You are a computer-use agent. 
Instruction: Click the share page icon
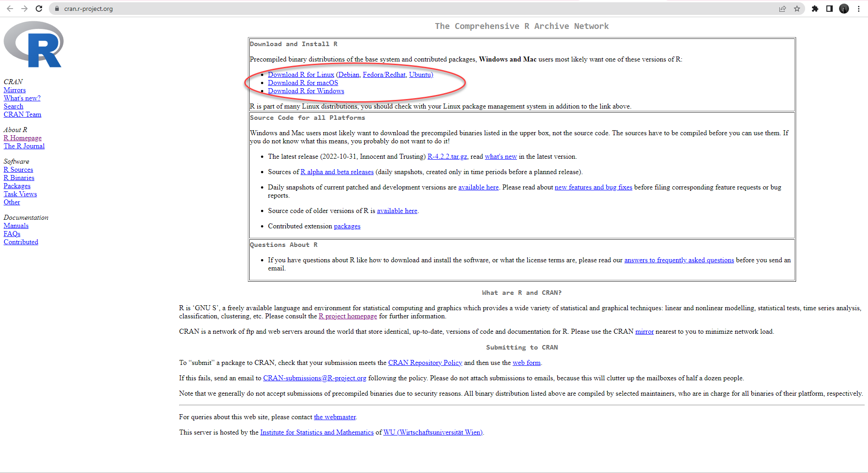(782, 9)
